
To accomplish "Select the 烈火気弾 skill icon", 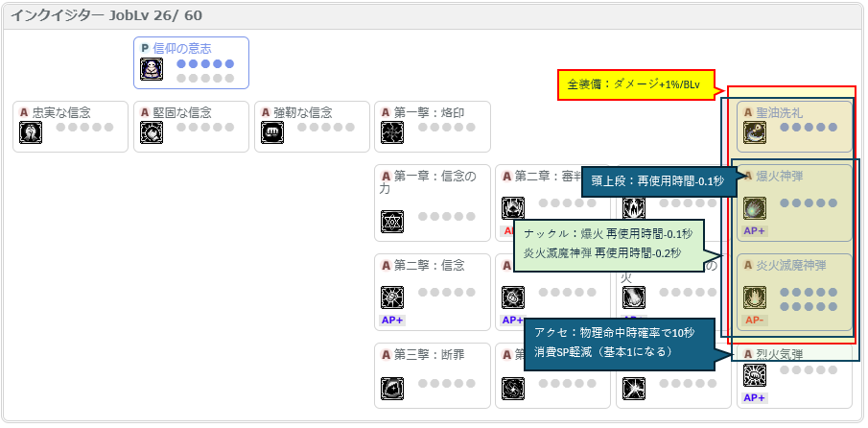I will (x=755, y=375).
